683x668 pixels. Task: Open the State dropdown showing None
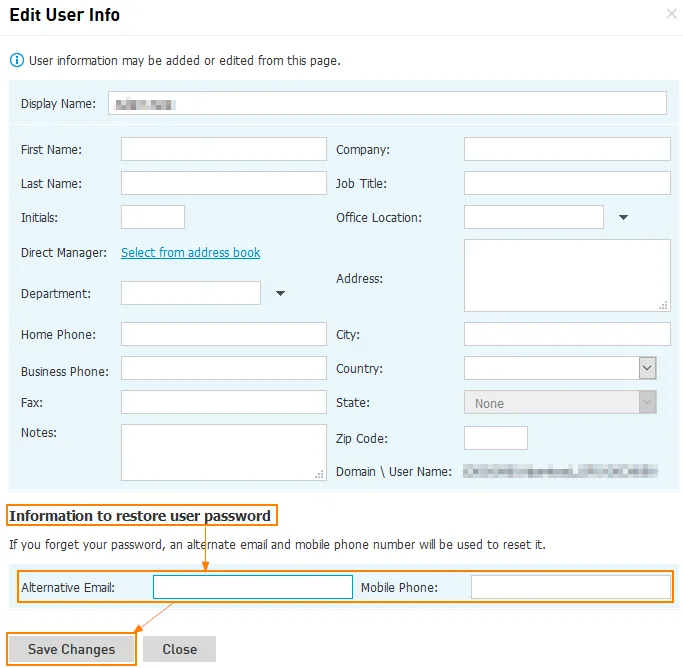click(560, 402)
